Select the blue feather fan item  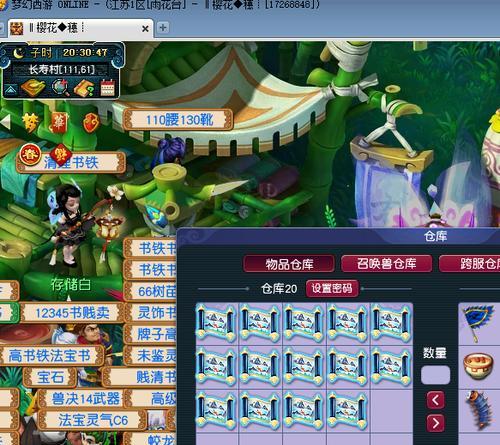479,323
